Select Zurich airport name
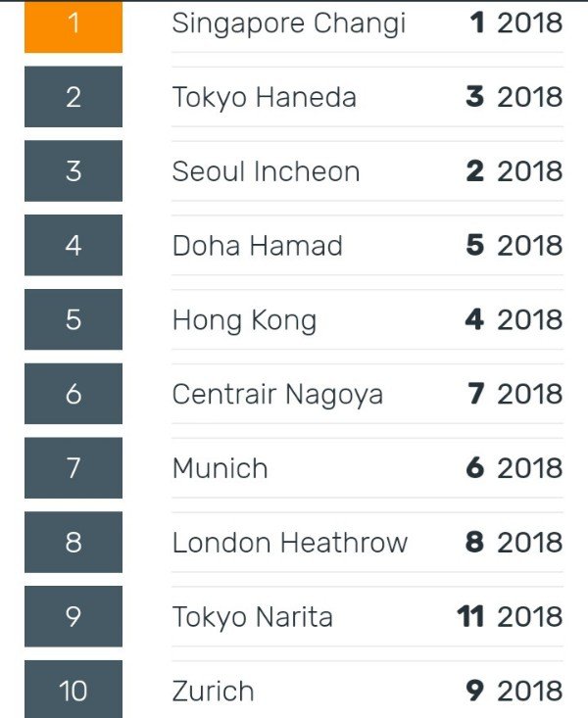Viewport: 588px width, 718px height. pos(213,691)
